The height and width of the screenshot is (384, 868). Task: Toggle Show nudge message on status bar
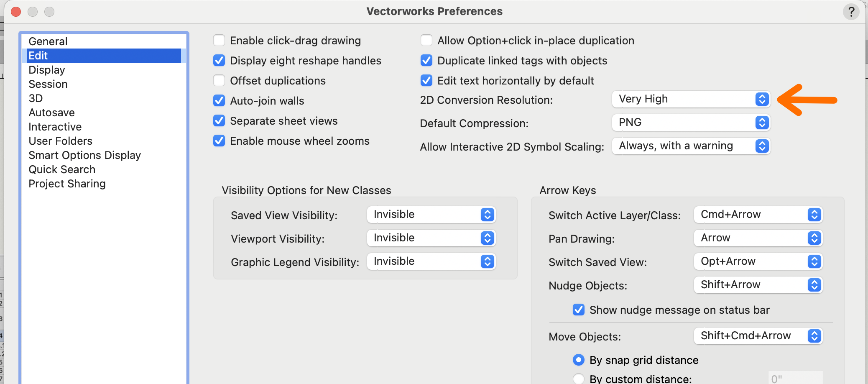(579, 310)
